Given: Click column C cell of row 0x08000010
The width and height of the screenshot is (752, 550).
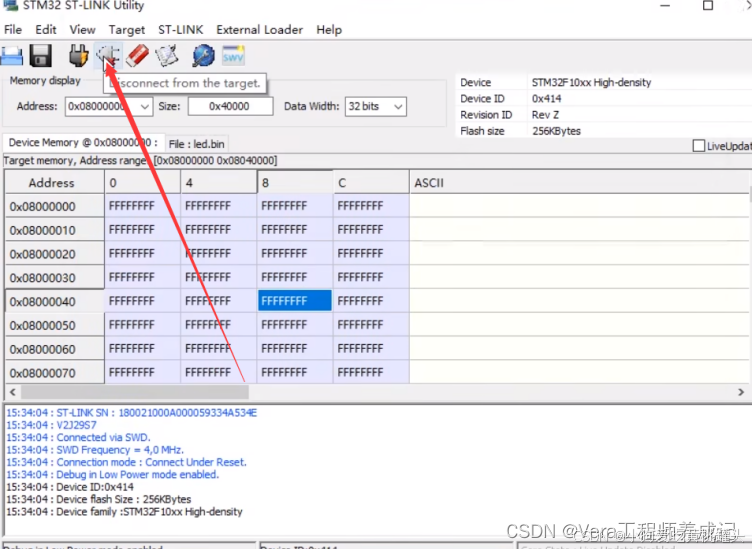Looking at the screenshot, I should [371, 230].
